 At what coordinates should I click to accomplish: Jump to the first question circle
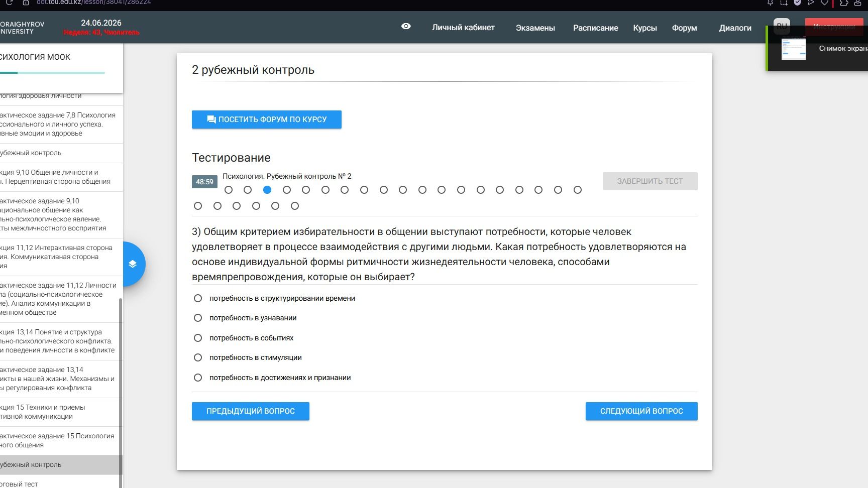[229, 190]
